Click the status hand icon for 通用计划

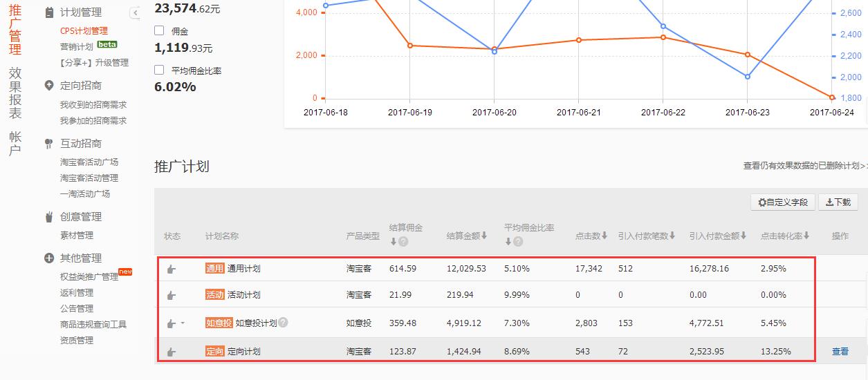point(171,269)
